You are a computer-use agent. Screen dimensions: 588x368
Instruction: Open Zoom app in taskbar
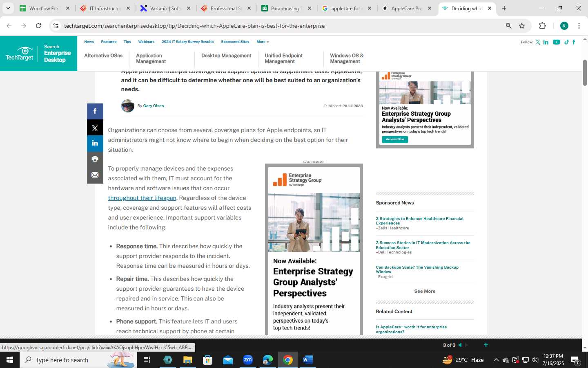point(247,360)
